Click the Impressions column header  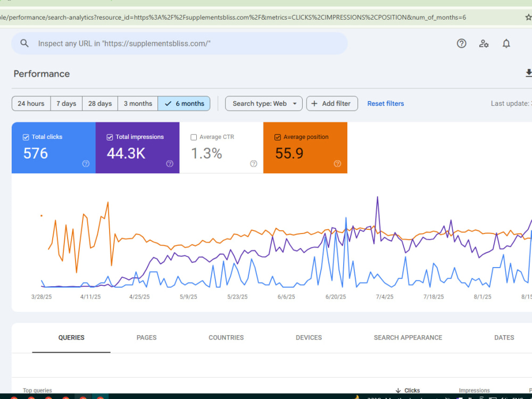pos(474,390)
